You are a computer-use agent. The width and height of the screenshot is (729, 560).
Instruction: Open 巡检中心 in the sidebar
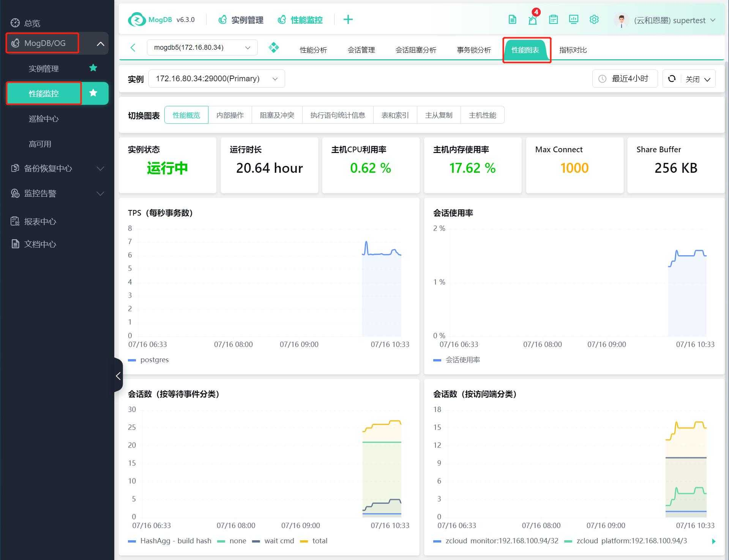(44, 118)
